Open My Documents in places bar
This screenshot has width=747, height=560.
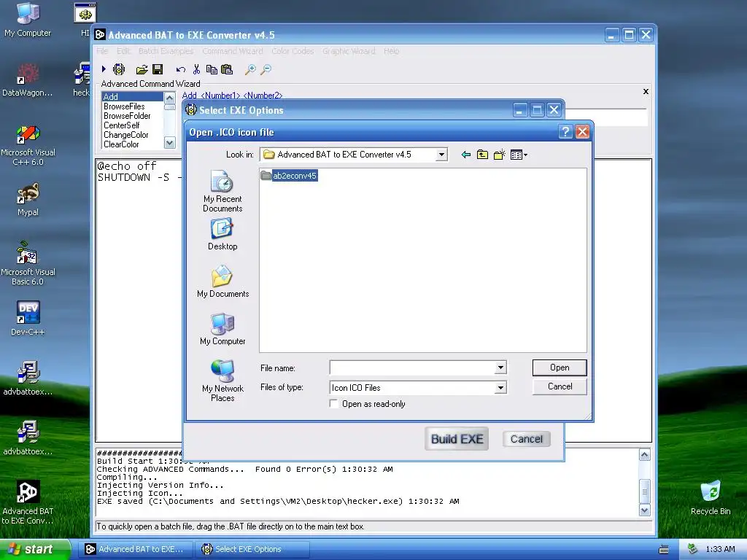pos(222,281)
